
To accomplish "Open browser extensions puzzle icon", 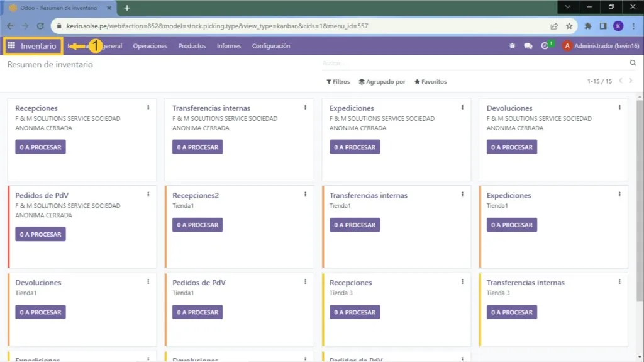I will click(x=588, y=26).
